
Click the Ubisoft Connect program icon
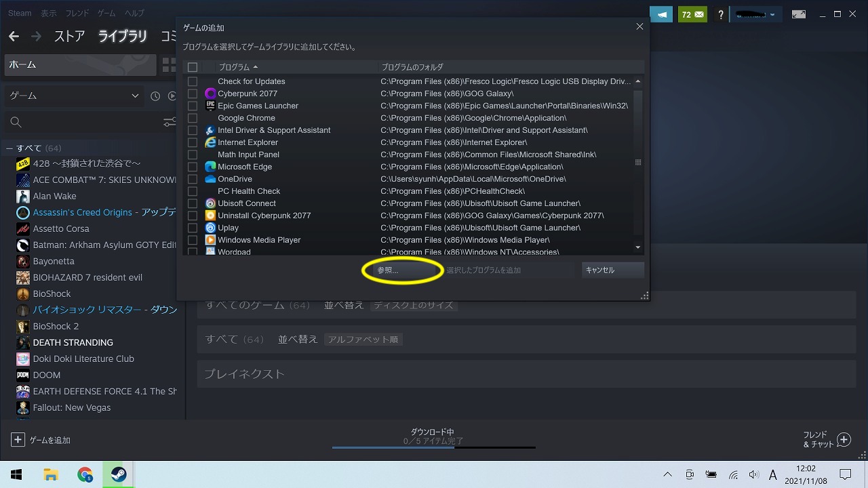coord(210,203)
